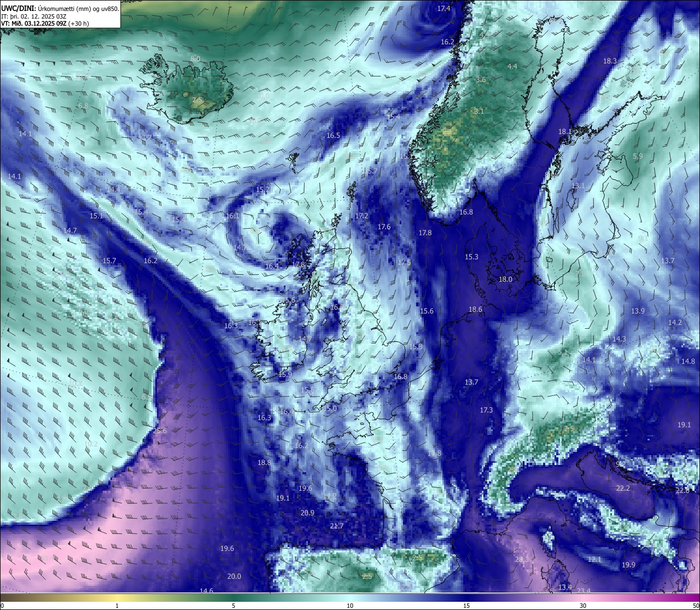Click the 14.3 value over Poland
Image resolution: width=700 pixels, height=610 pixels.
click(x=619, y=339)
